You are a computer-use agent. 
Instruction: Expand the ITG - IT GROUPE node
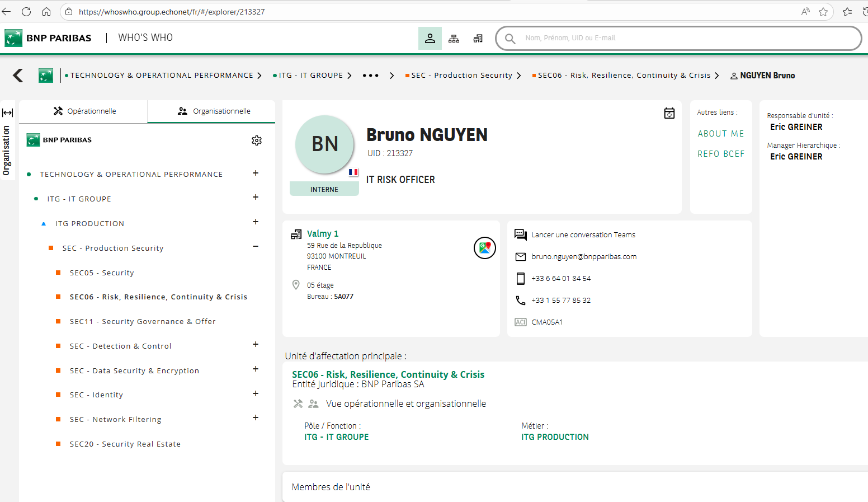click(x=256, y=198)
